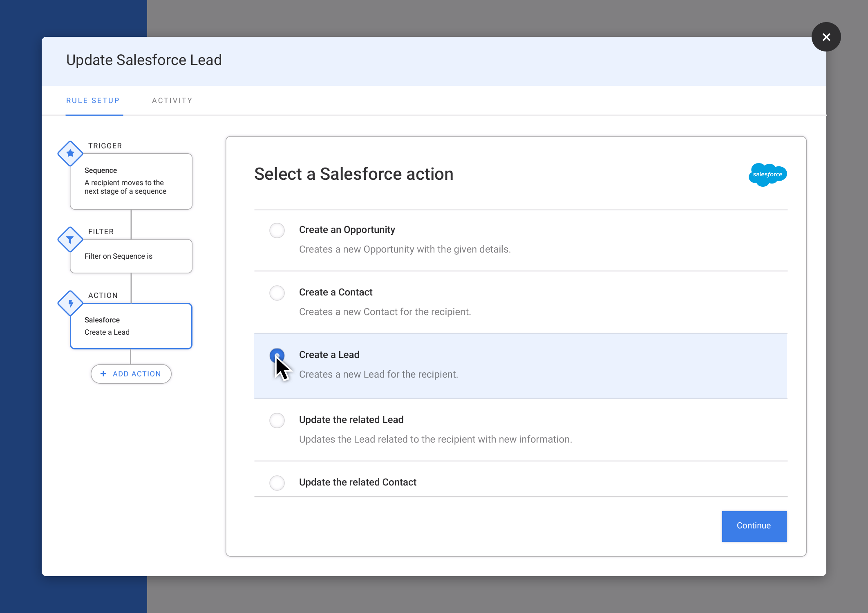Select the Create a Contact radio button
This screenshot has width=868, height=613.
[x=277, y=293]
